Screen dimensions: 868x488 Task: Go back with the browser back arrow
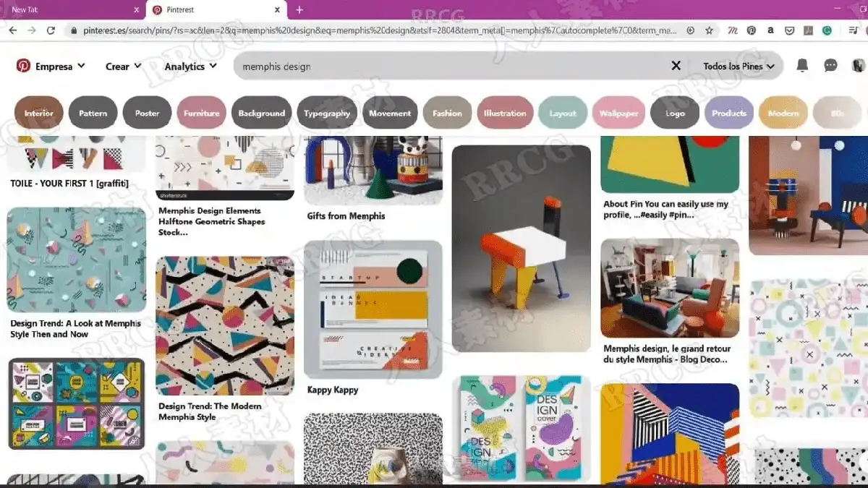(x=12, y=30)
